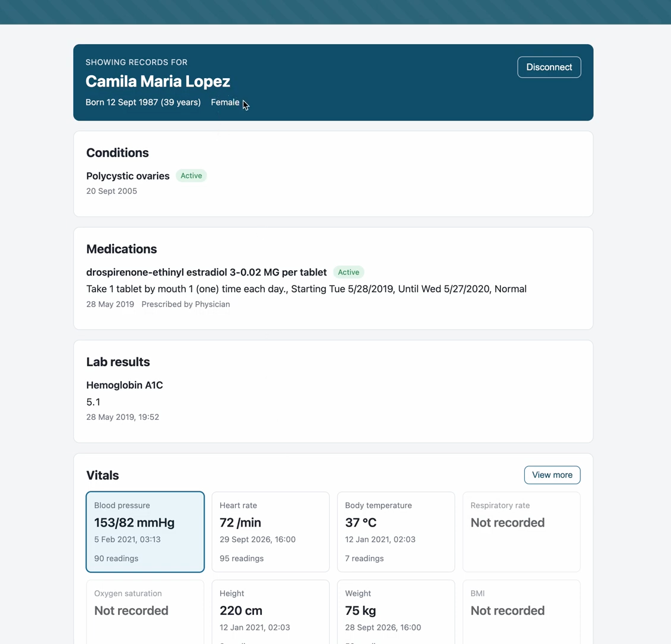Click the medication date 28 May 2019

point(110,304)
